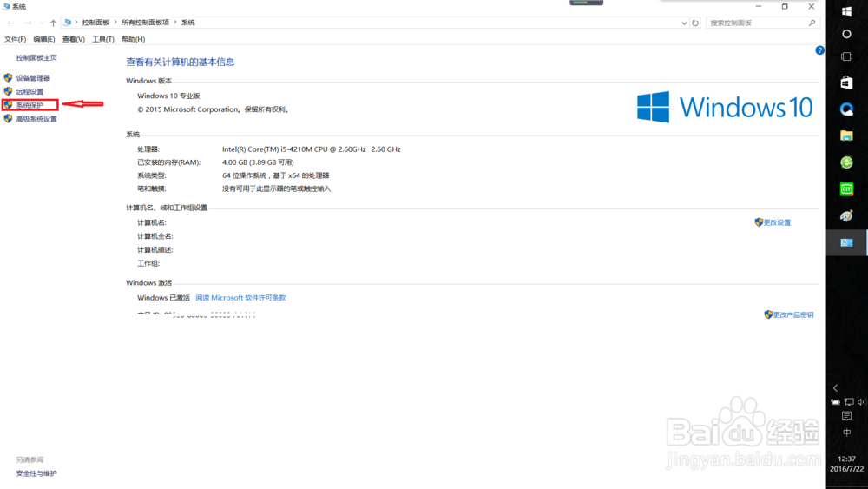Viewport: 868px width, 489px height.
Task: Open 远程设置 link in the sidebar
Action: [x=30, y=91]
